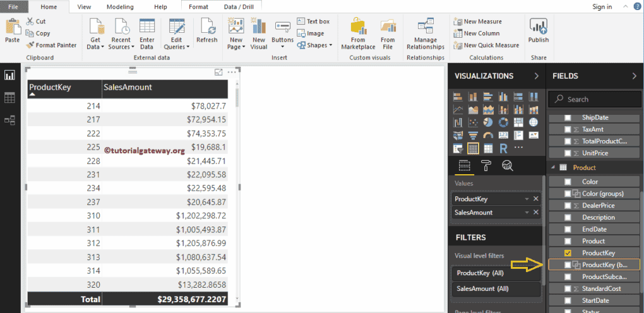Open the Edit Queries dropdown

point(177,35)
